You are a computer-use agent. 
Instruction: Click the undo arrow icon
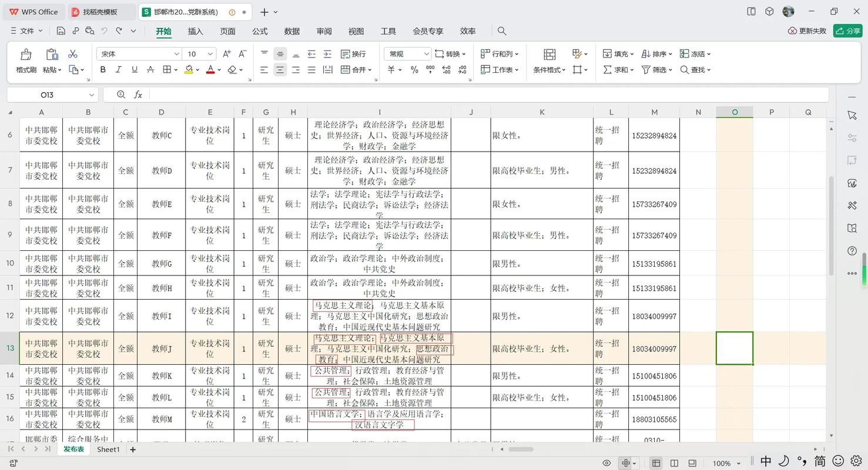(105, 31)
